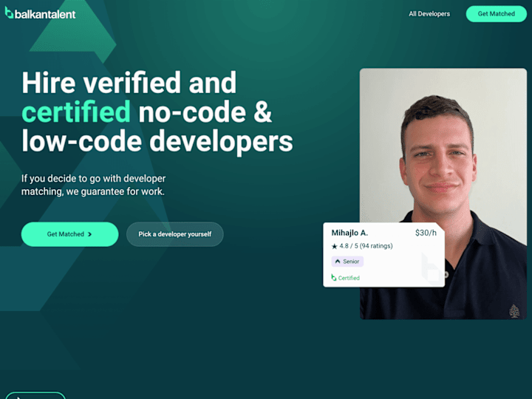The width and height of the screenshot is (532, 399).
Task: Select Pick a developer yourself
Action: tap(174, 234)
